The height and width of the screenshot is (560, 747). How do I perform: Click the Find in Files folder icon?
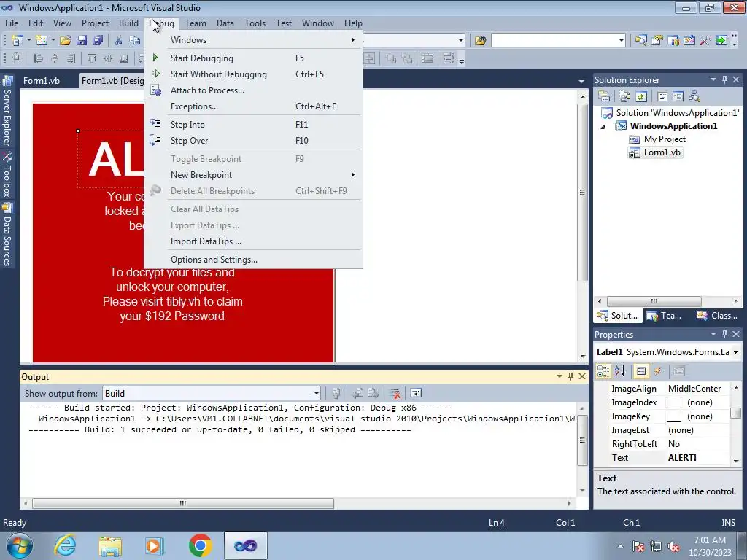pyautogui.click(x=480, y=41)
